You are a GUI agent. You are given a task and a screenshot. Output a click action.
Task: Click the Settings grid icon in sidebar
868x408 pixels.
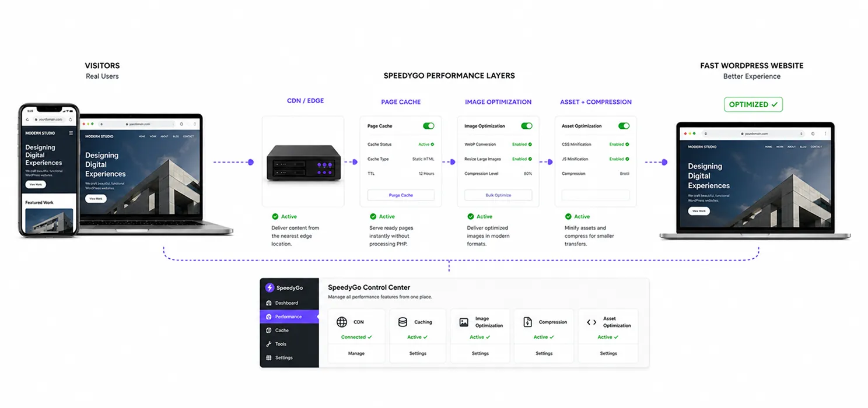269,358
